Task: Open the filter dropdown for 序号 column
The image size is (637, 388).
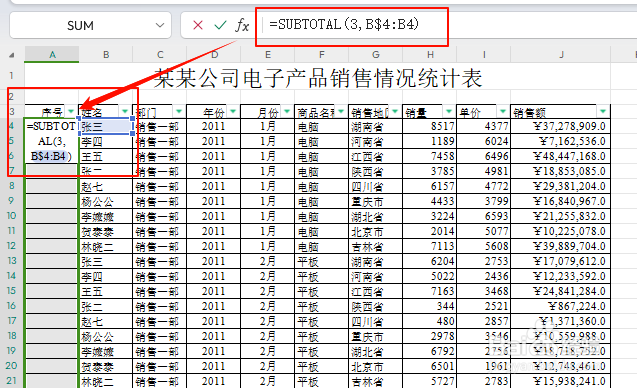Action: click(x=71, y=111)
